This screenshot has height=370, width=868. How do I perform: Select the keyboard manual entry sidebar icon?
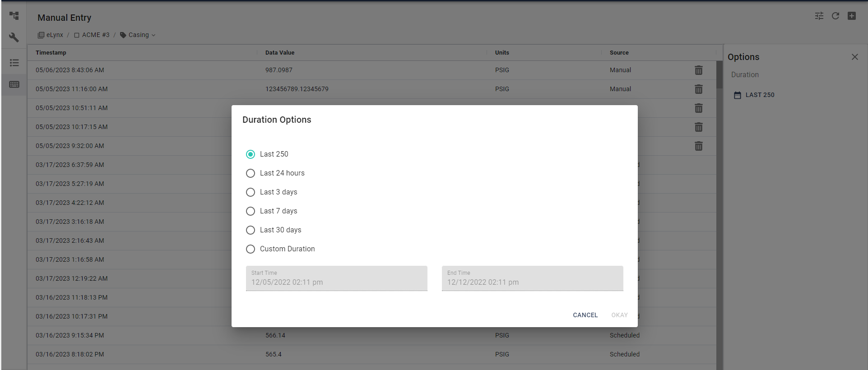[14, 84]
